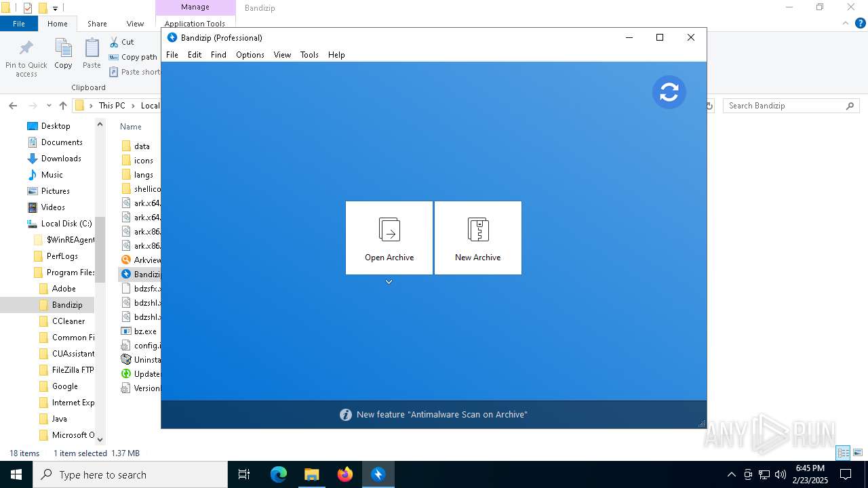Click the data folder in file list

(142, 146)
